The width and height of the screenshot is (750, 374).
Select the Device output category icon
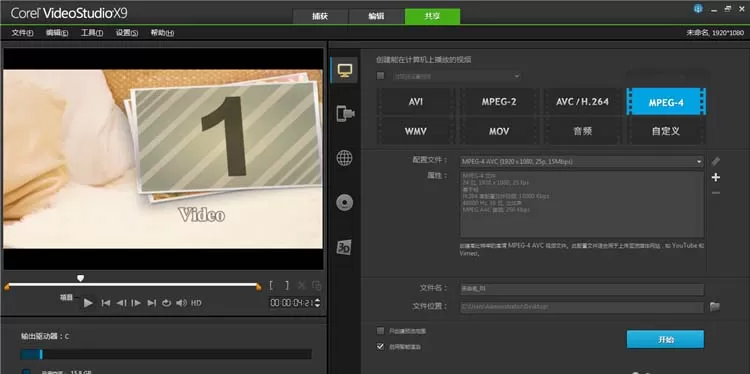[345, 113]
